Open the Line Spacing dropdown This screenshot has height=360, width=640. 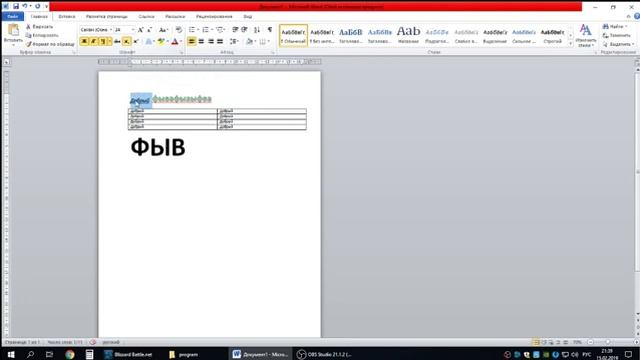point(233,41)
